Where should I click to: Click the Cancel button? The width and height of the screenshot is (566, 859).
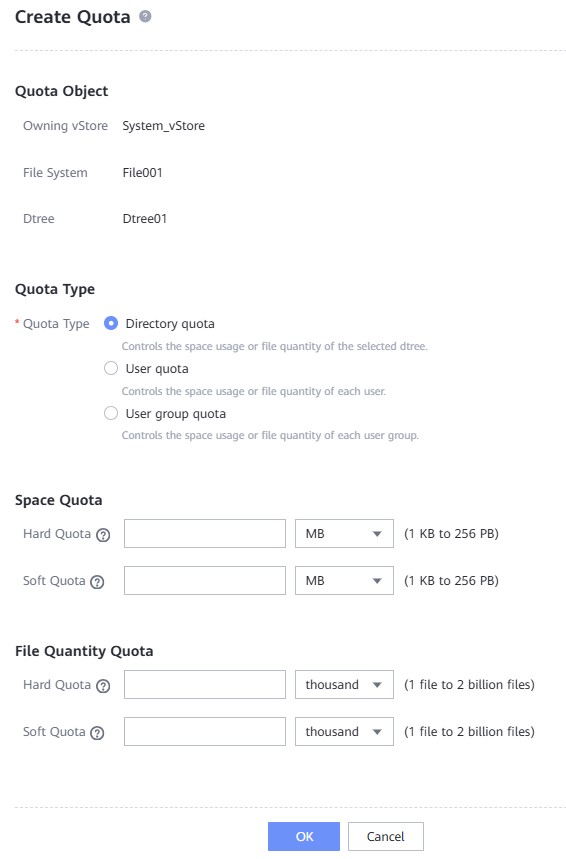click(x=386, y=837)
